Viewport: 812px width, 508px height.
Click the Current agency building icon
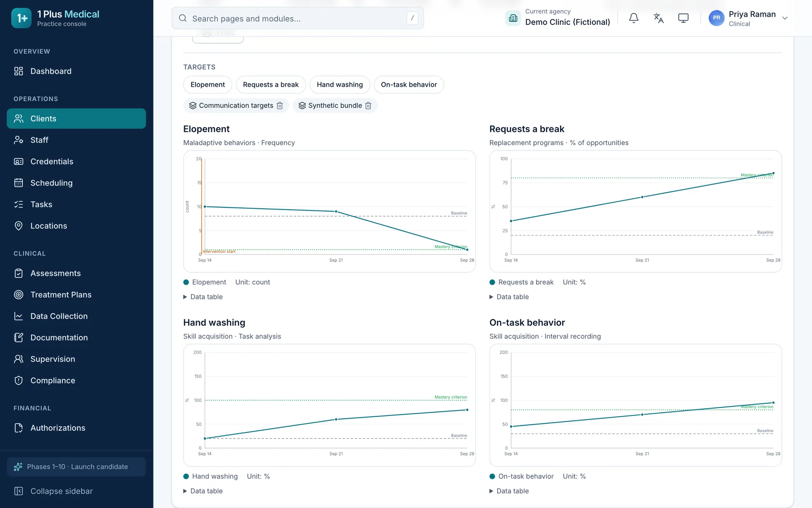point(513,18)
